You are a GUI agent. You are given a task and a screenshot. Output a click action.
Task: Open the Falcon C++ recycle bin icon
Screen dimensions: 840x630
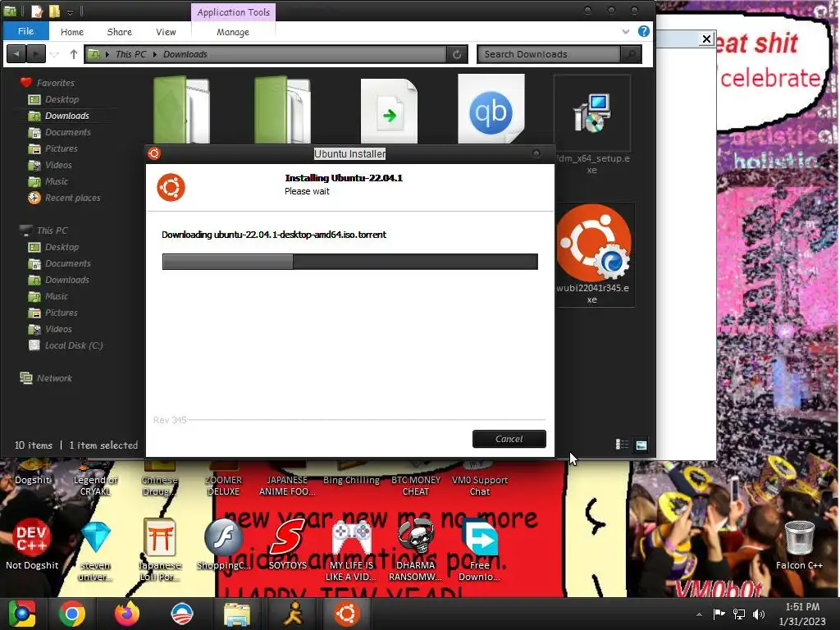pos(799,545)
